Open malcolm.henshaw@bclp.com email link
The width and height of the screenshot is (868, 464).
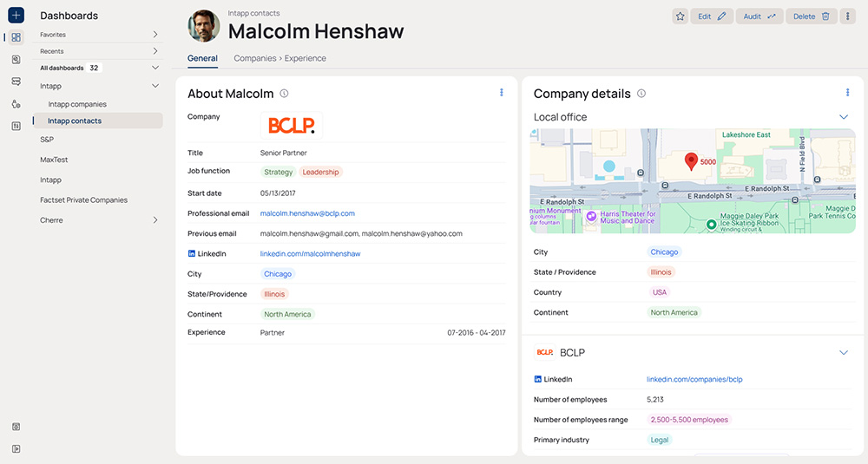(x=307, y=213)
